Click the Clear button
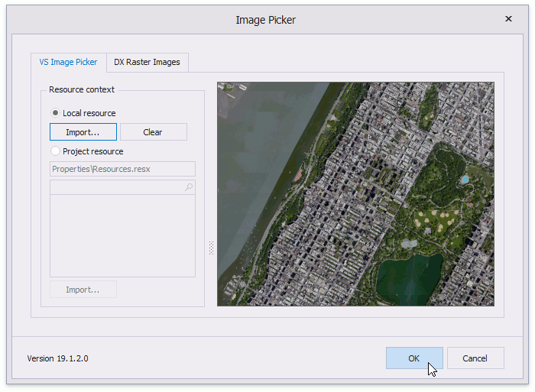The height and width of the screenshot is (392, 535). pos(153,132)
